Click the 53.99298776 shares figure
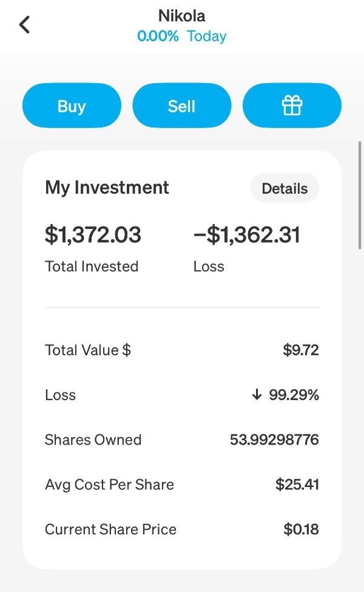 (274, 440)
